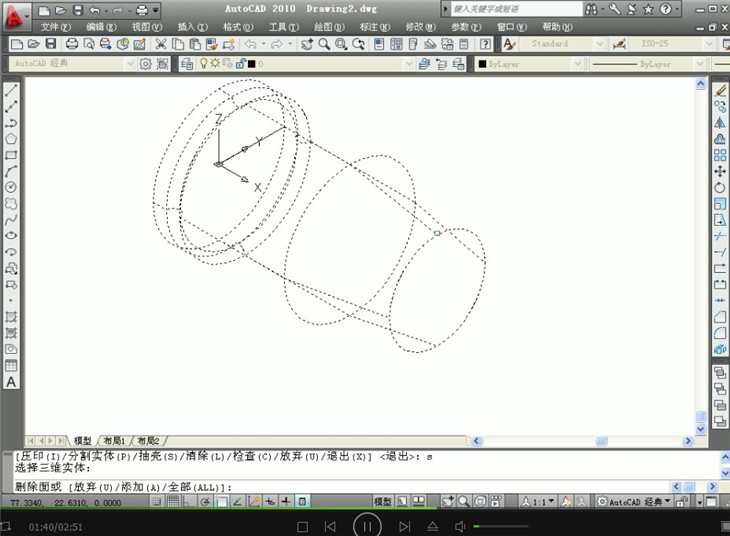Screen dimensions: 730x536
Task: Click the keyword search box in the title bar
Action: (x=517, y=9)
